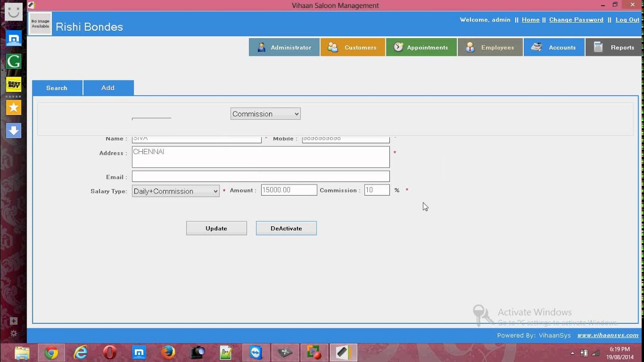Click the DeActivate button
The image size is (644, 362).
pos(286,228)
